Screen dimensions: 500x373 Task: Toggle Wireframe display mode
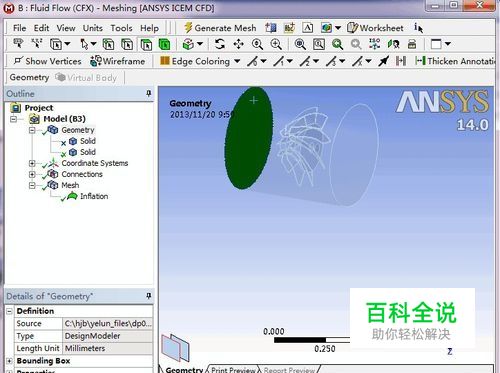(x=118, y=61)
